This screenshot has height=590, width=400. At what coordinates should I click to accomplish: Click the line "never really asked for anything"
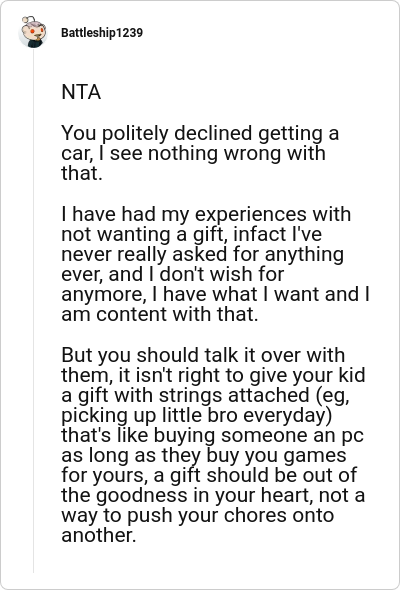(202, 254)
